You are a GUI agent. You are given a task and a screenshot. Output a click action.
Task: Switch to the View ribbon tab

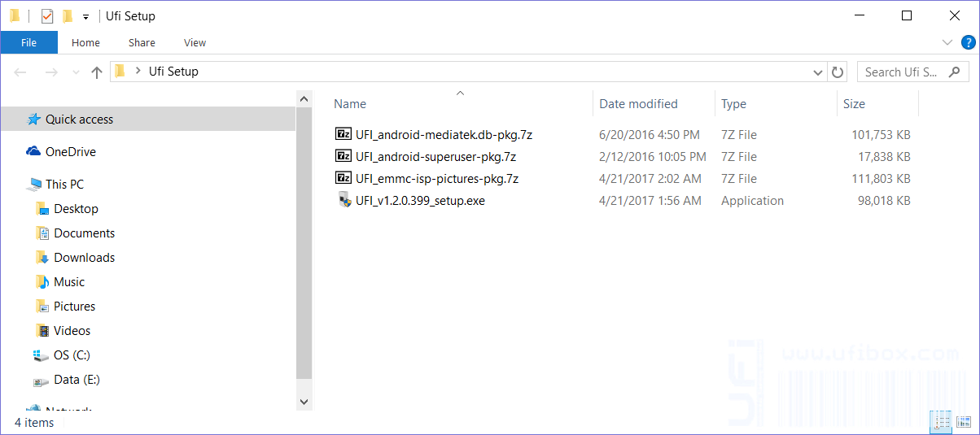[x=195, y=42]
